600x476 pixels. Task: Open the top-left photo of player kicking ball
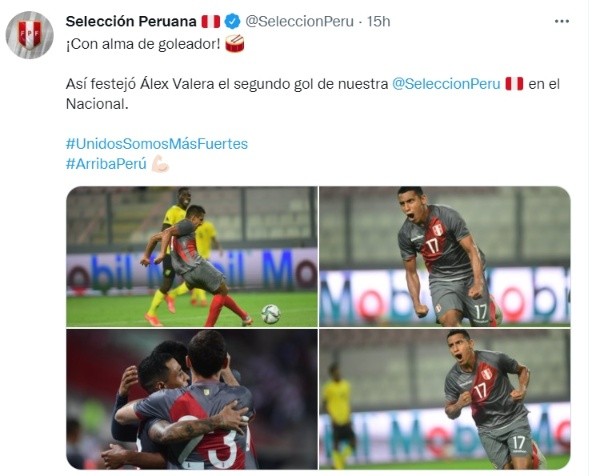[192, 256]
